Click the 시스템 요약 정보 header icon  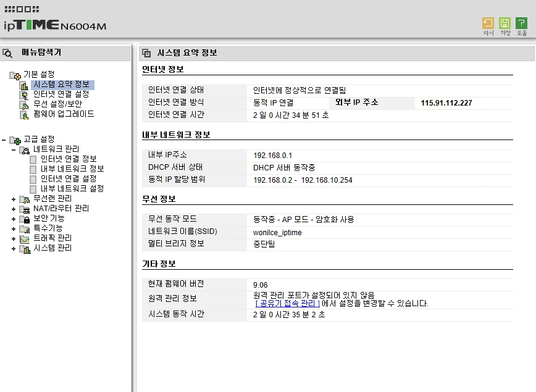[x=146, y=53]
